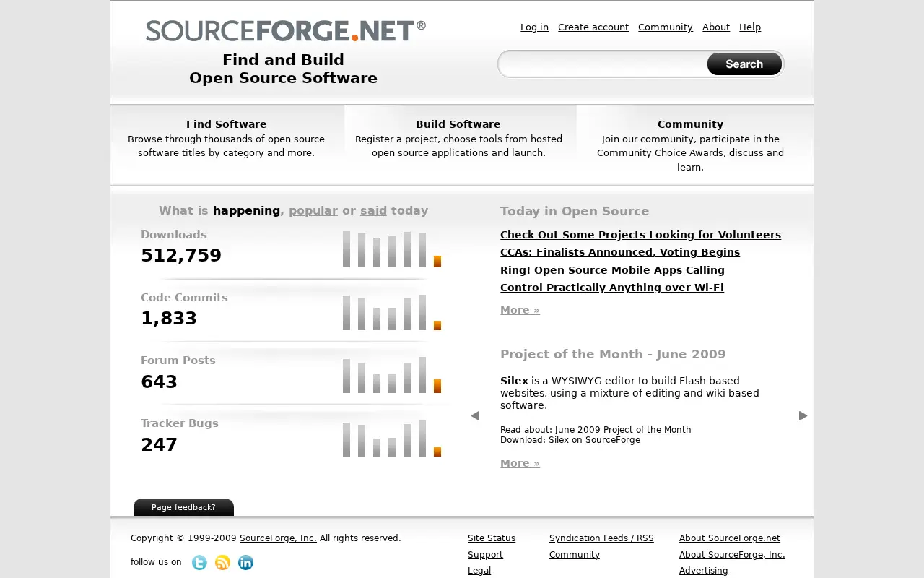Open the Site Status footer link

(492, 538)
